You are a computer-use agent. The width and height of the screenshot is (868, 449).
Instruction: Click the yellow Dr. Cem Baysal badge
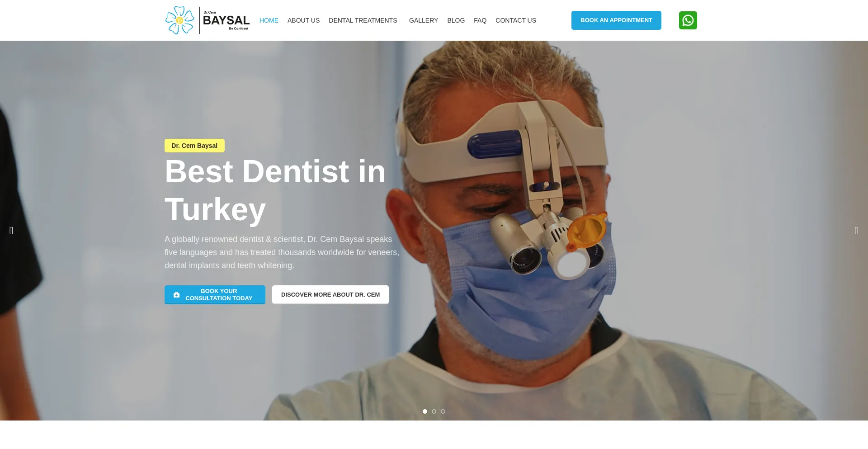click(x=194, y=146)
